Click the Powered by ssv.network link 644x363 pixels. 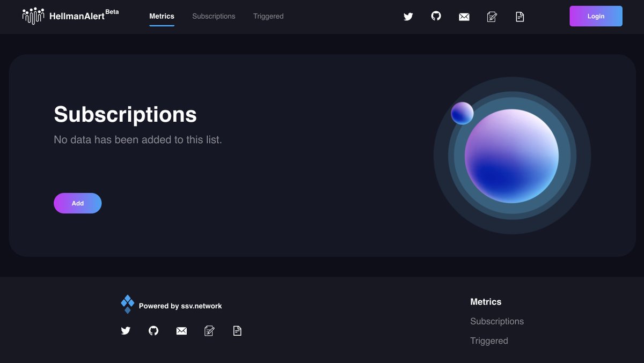click(180, 306)
